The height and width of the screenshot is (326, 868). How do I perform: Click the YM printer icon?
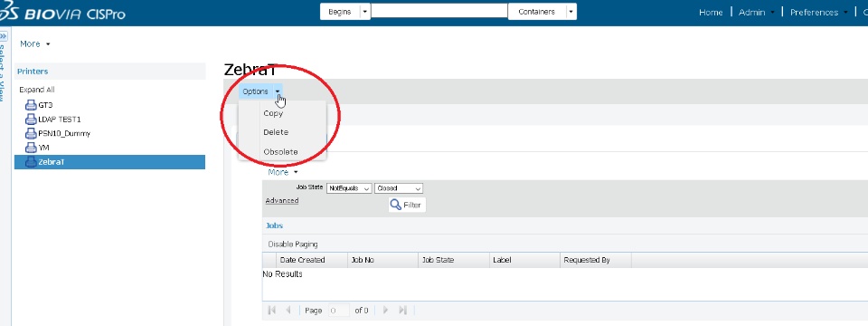point(31,148)
